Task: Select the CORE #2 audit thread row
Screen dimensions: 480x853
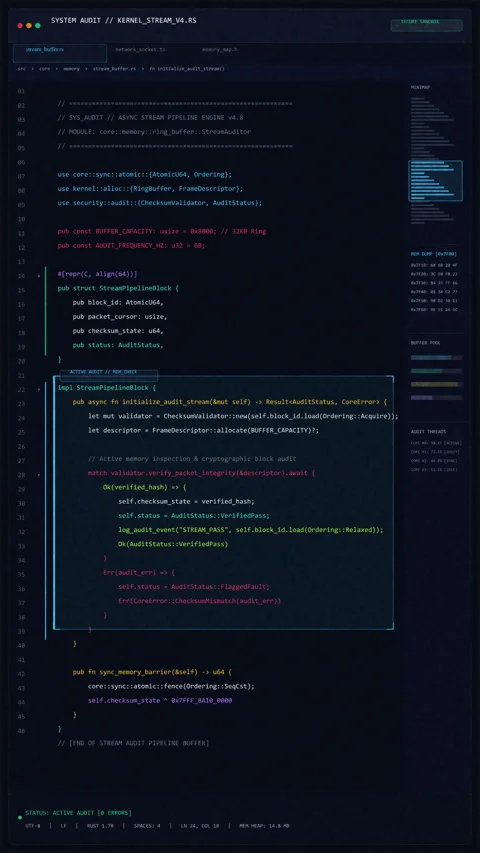Action: pyautogui.click(x=435, y=461)
